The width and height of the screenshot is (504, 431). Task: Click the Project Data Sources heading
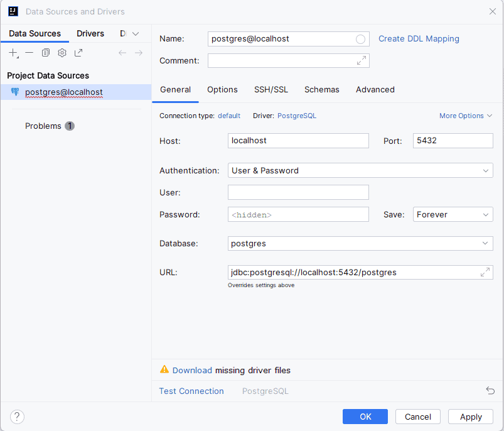tap(48, 75)
